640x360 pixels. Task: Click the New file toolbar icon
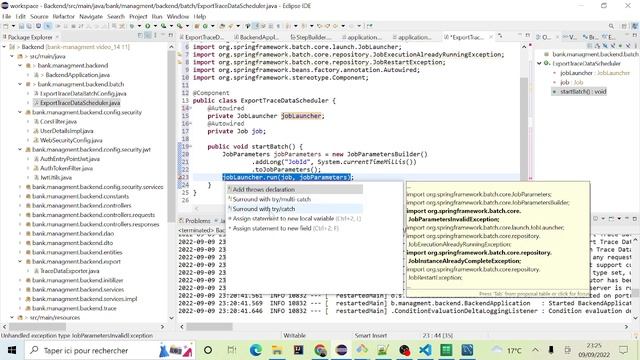click(x=6, y=26)
